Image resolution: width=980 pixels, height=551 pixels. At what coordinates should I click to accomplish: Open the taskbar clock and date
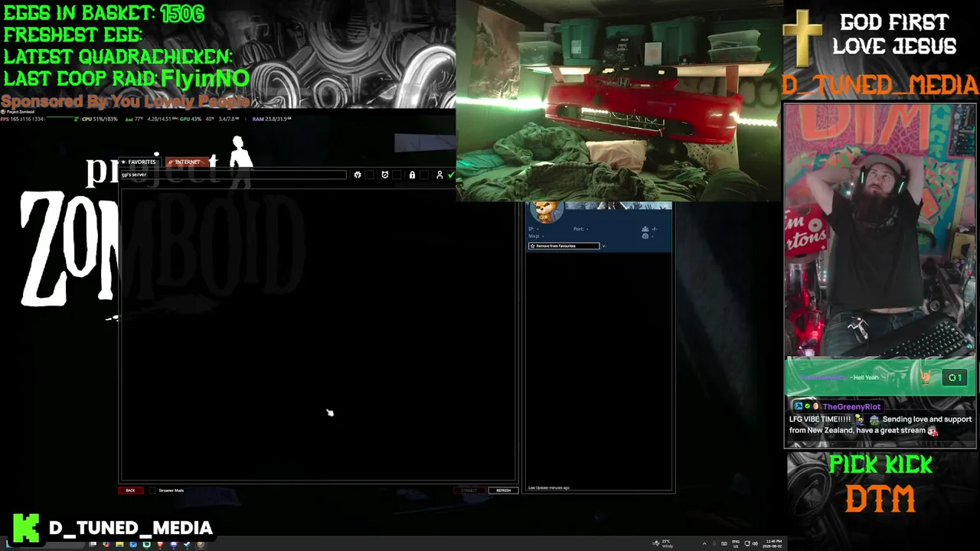(772, 543)
